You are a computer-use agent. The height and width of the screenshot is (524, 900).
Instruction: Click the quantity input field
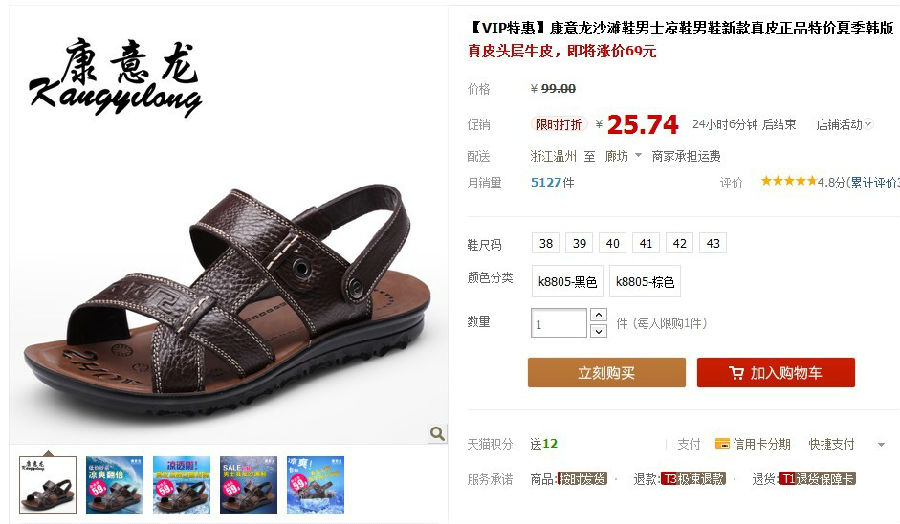[558, 323]
